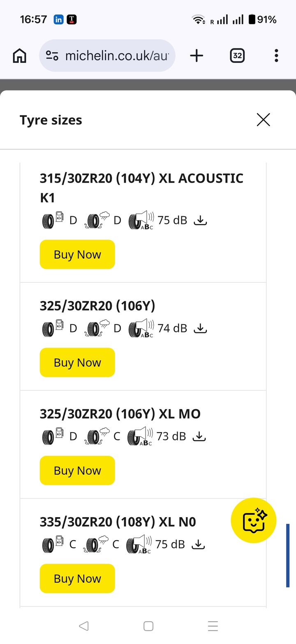Click the blue vertical scrollbar indicator
Viewport: 296px width, 644px height.
pos(288,555)
